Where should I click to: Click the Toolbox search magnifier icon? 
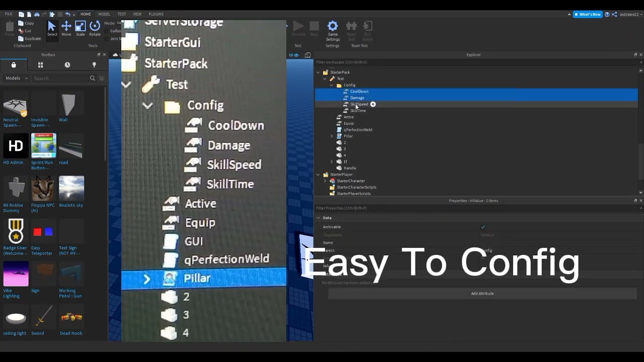(92, 78)
